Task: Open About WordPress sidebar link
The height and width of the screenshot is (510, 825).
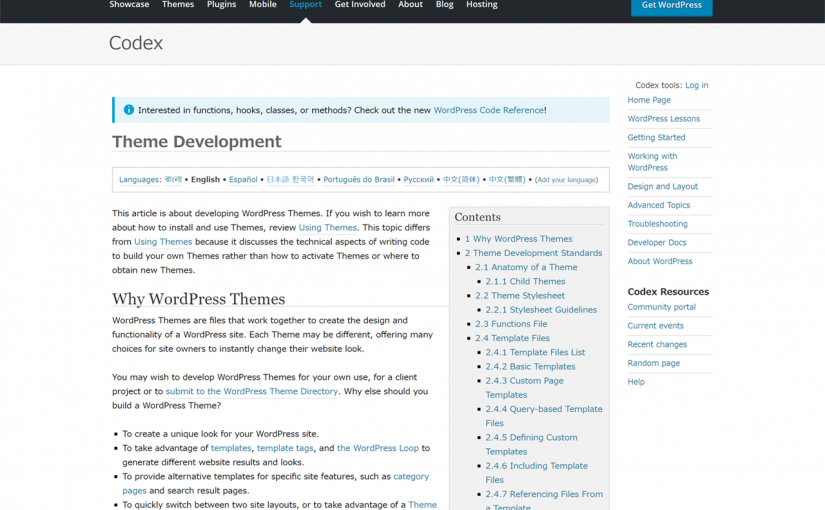Action: pyautogui.click(x=660, y=261)
